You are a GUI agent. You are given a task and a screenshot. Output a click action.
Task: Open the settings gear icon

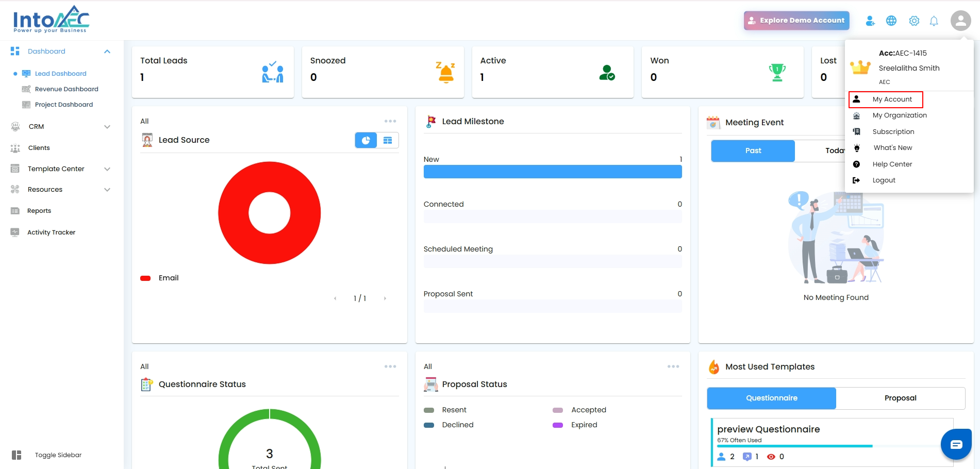[914, 21]
